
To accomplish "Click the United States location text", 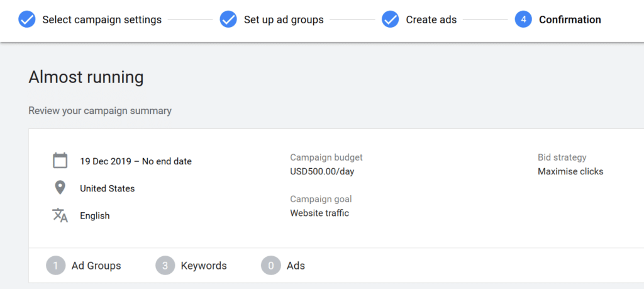I will pos(107,189).
